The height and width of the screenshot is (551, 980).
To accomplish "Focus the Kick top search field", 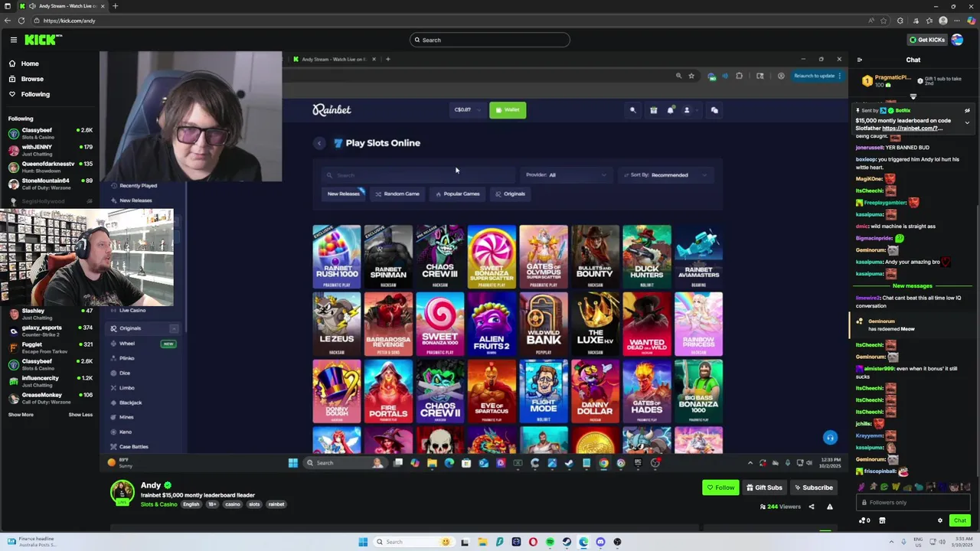I will coord(490,40).
